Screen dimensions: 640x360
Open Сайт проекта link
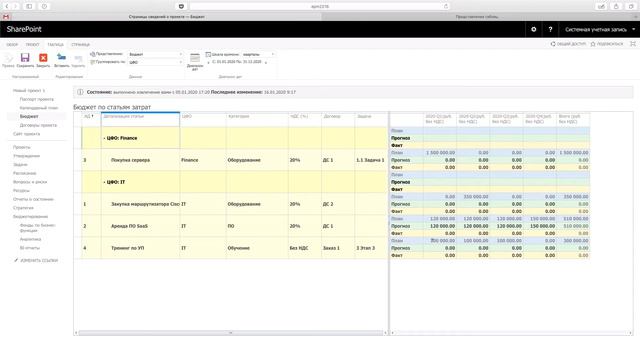click(27, 134)
